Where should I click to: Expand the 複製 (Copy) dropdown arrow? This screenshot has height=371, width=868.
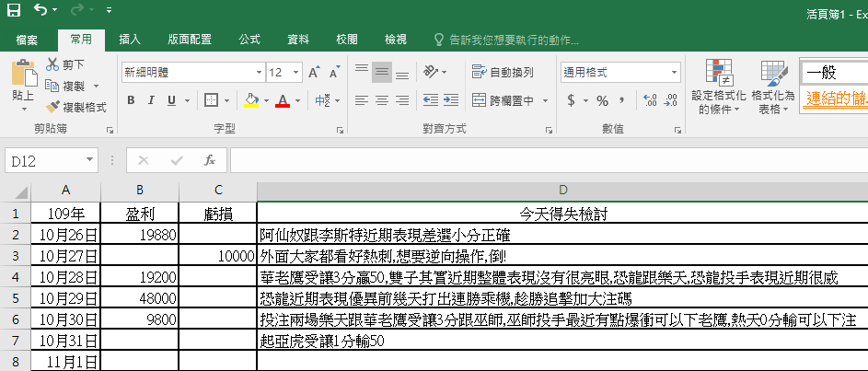click(96, 87)
